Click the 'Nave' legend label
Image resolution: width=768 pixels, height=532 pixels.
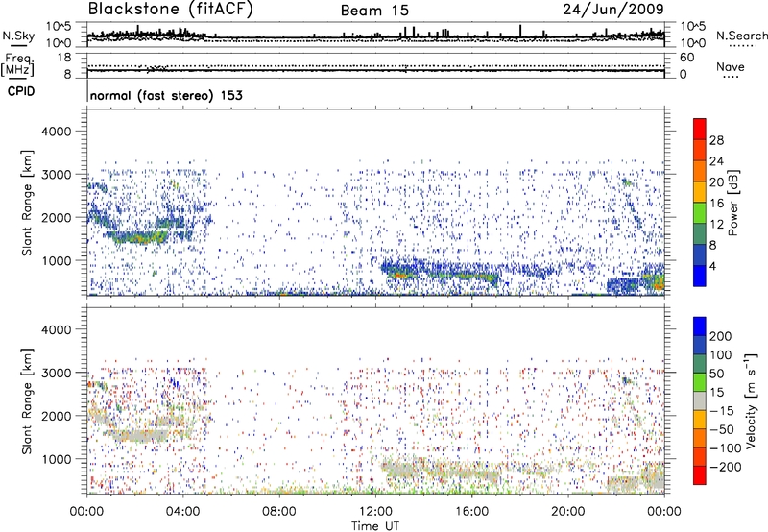[731, 67]
